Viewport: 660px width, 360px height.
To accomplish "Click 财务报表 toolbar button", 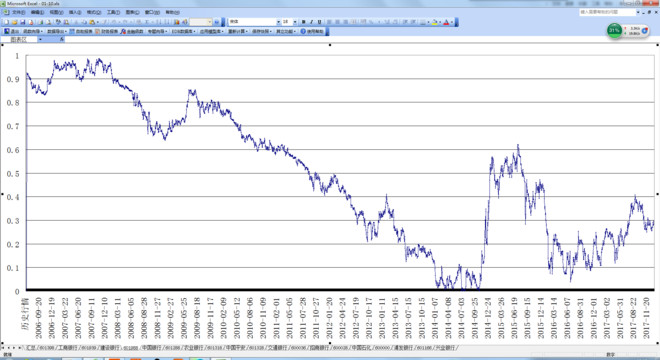I will 106,31.
